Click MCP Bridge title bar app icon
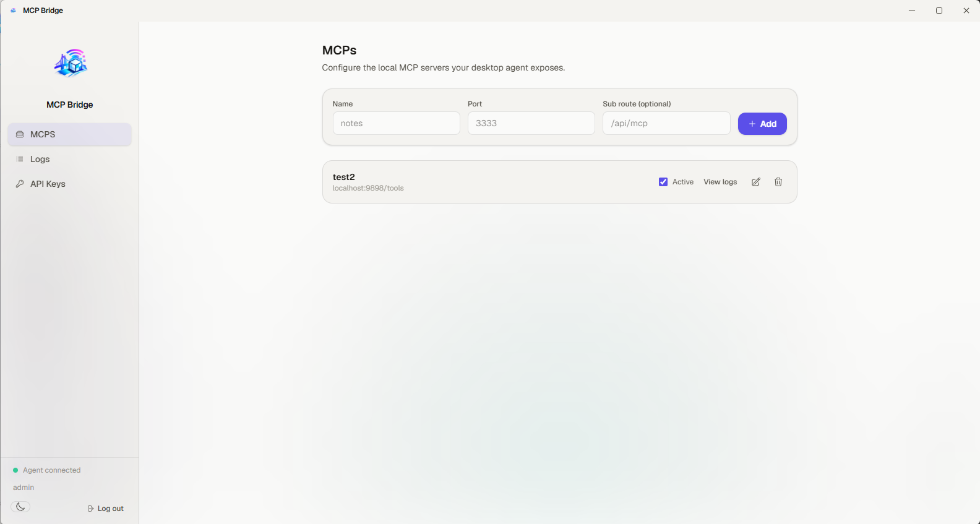The image size is (980, 524). pos(14,11)
